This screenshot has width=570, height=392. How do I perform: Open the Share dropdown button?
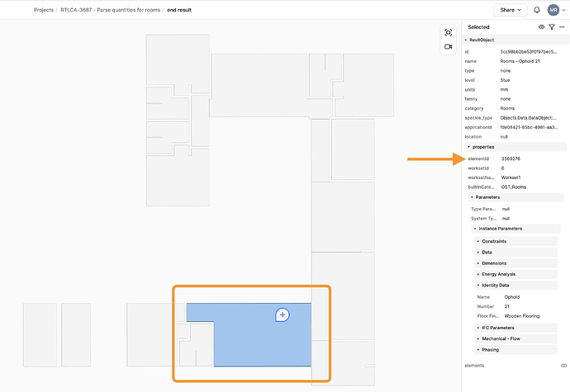tap(511, 10)
